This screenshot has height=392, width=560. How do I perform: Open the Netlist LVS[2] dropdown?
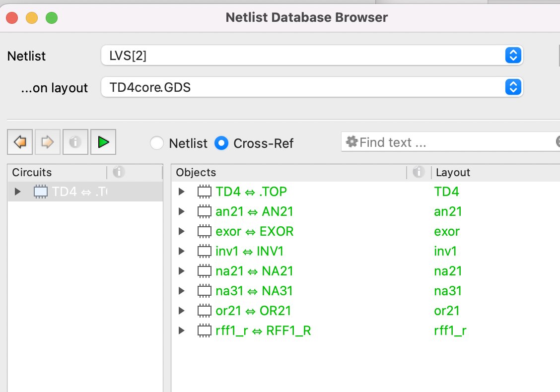[312, 56]
